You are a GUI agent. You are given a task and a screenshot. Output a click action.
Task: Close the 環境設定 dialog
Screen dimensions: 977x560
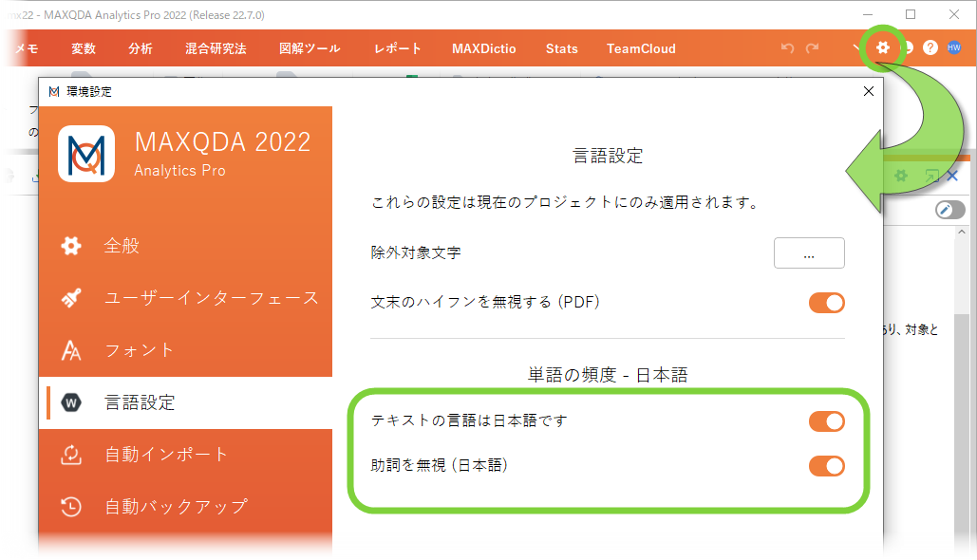[869, 91]
